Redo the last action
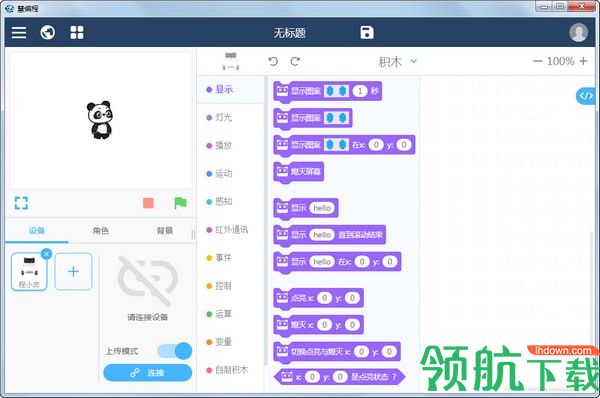This screenshot has width=600, height=398. coord(295,61)
